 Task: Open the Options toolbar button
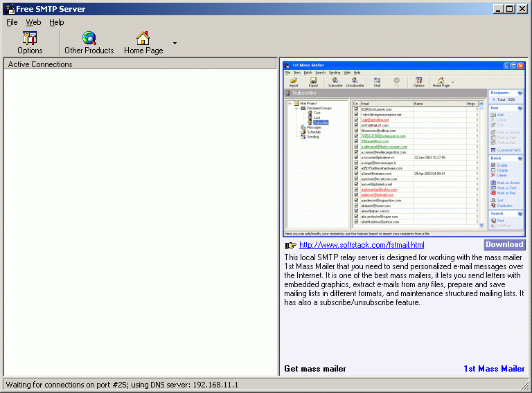[30, 43]
